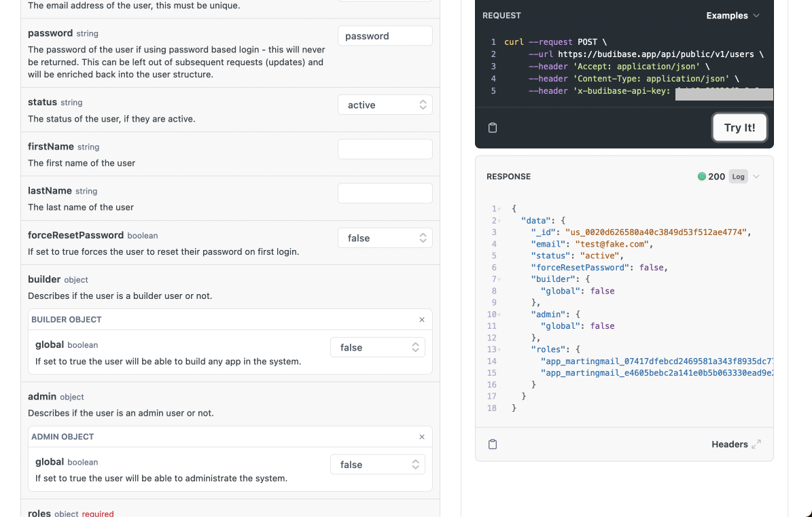Click the budibase.app users URL in curl
Image resolution: width=812 pixels, height=517 pixels.
656,54
